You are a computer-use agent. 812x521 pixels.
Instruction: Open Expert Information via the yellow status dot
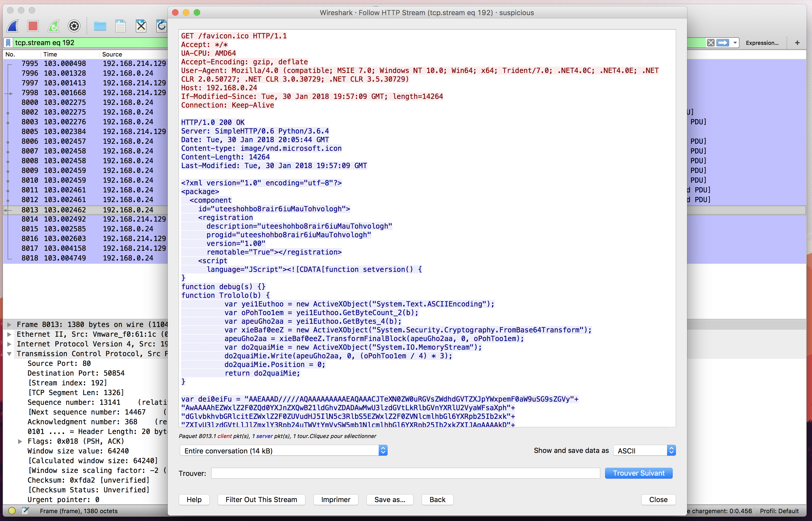[x=12, y=511]
